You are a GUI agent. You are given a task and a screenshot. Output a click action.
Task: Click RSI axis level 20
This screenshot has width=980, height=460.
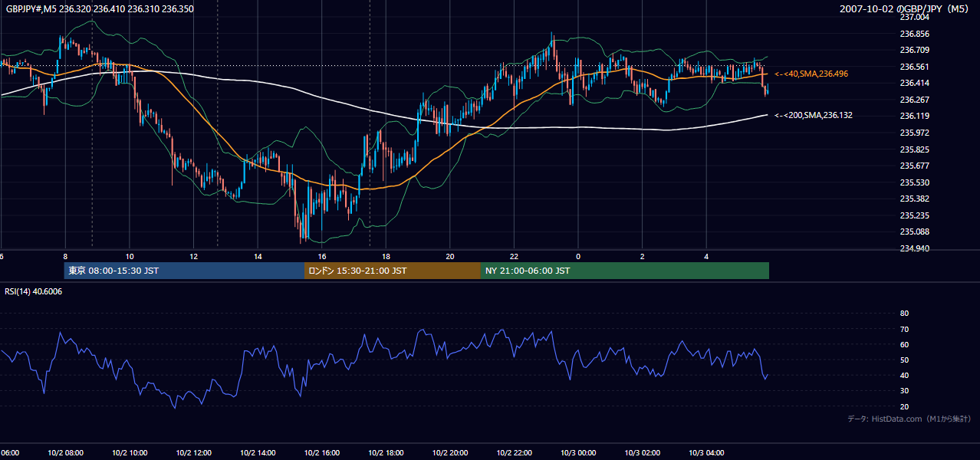pyautogui.click(x=904, y=407)
